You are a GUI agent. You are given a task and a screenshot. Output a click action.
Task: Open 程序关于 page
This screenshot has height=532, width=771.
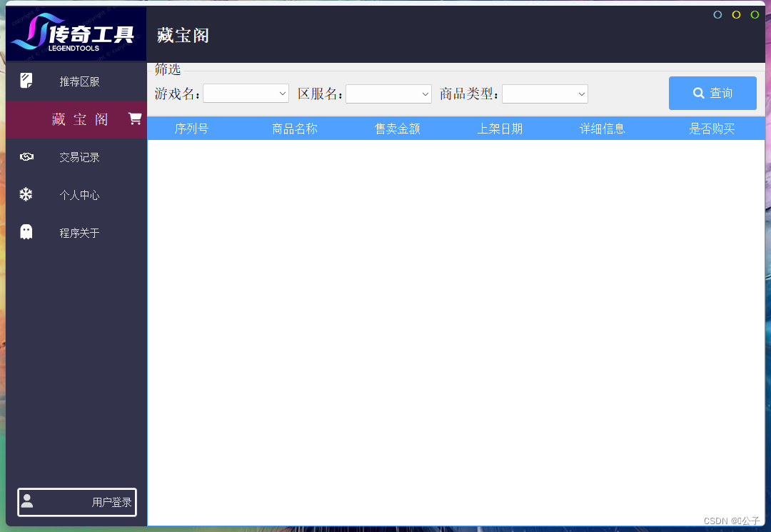pos(79,232)
